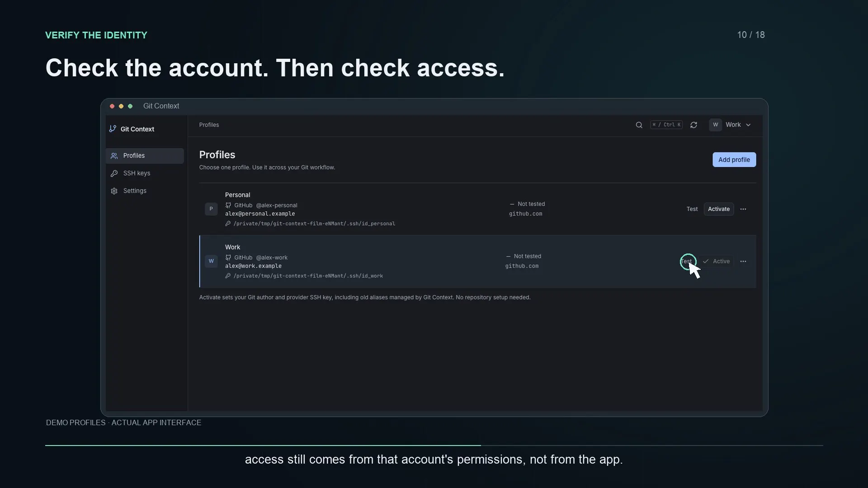Open Settings from the sidebar
Screen dimensions: 868x488
(145, 191)
